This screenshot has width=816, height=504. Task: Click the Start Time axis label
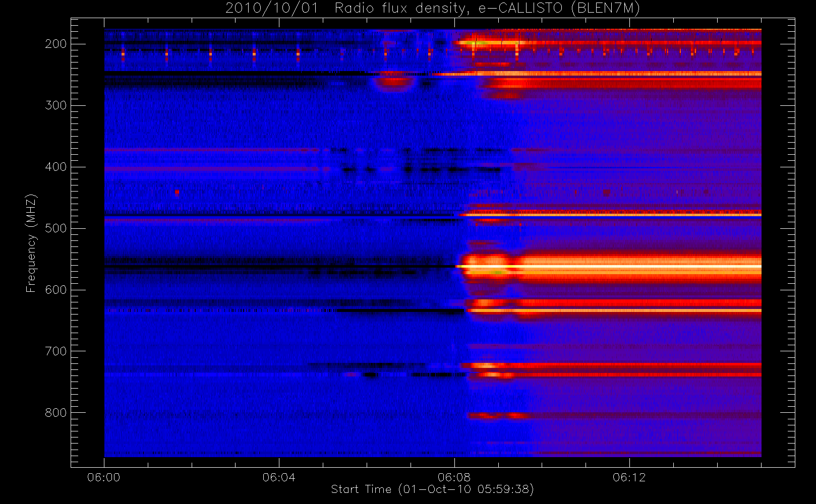click(432, 489)
